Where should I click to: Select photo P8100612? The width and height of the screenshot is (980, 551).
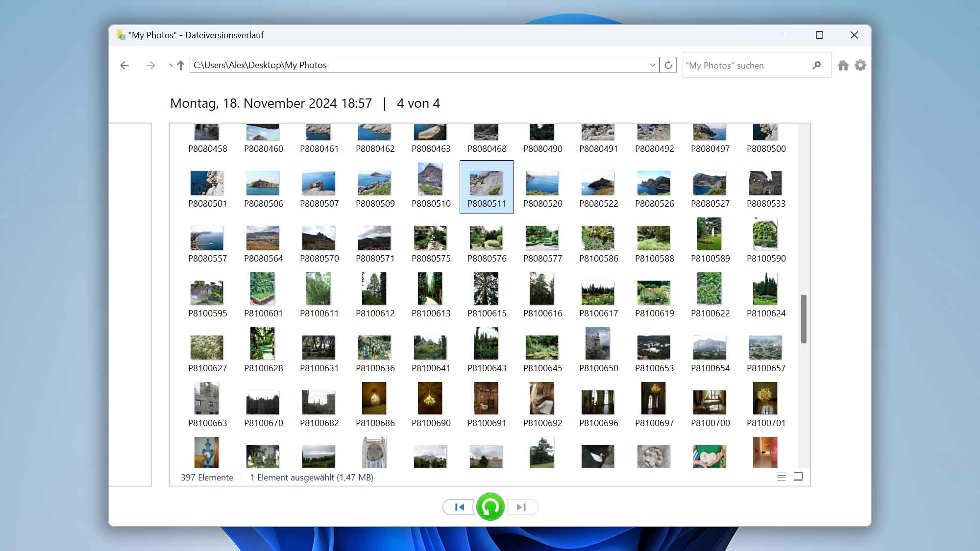(x=375, y=297)
